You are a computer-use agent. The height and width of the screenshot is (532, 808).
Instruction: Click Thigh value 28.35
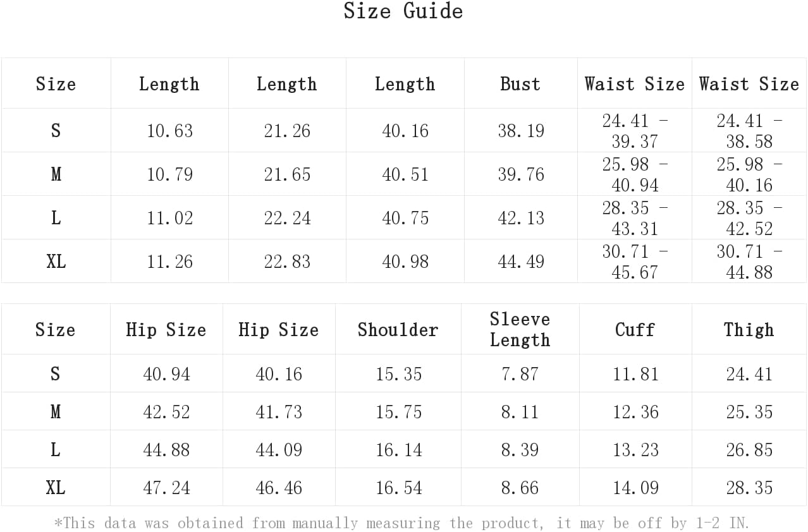749,488
